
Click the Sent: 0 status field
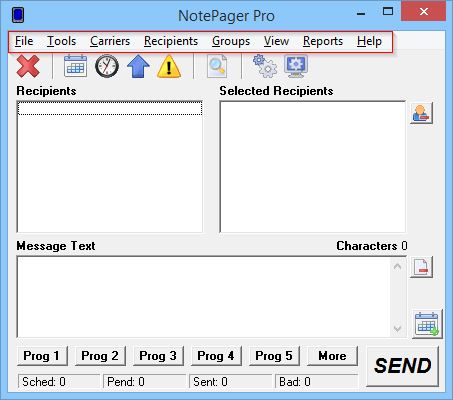coord(230,382)
